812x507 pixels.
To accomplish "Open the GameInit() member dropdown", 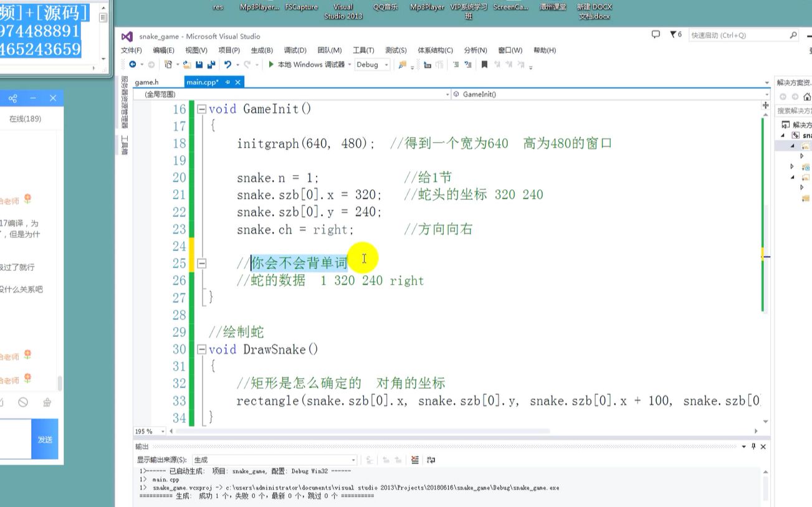I will pos(611,94).
